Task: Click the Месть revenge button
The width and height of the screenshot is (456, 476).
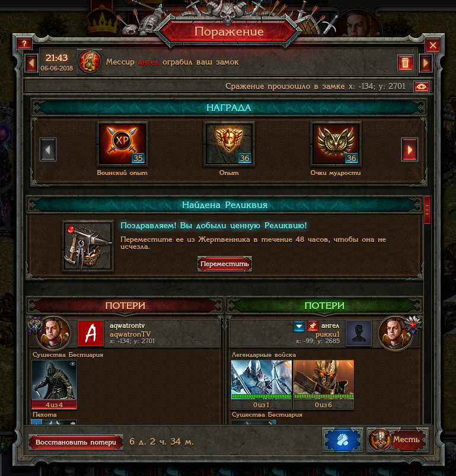Action: [397, 440]
